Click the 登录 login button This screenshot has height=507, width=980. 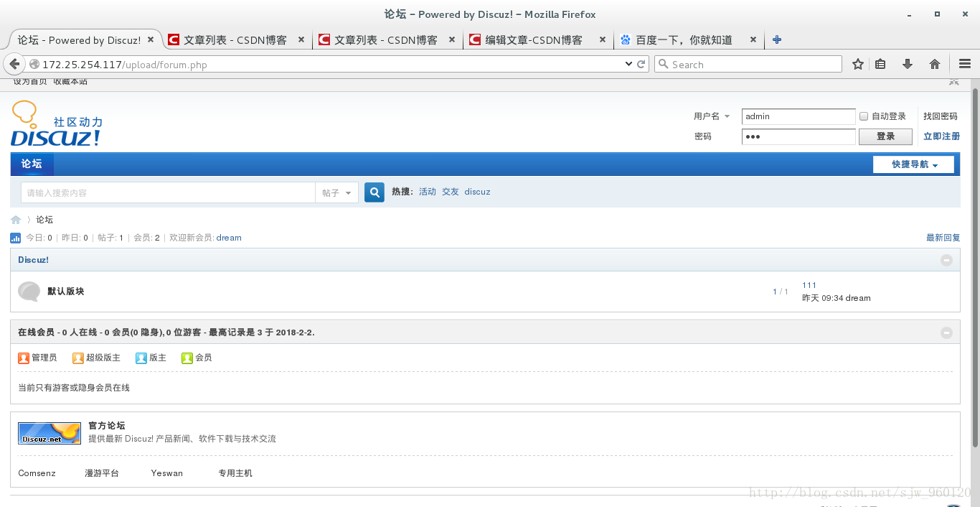coord(885,136)
